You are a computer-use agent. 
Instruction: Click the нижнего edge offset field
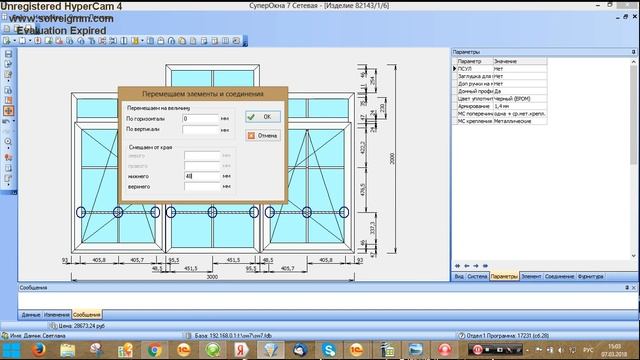[202, 176]
